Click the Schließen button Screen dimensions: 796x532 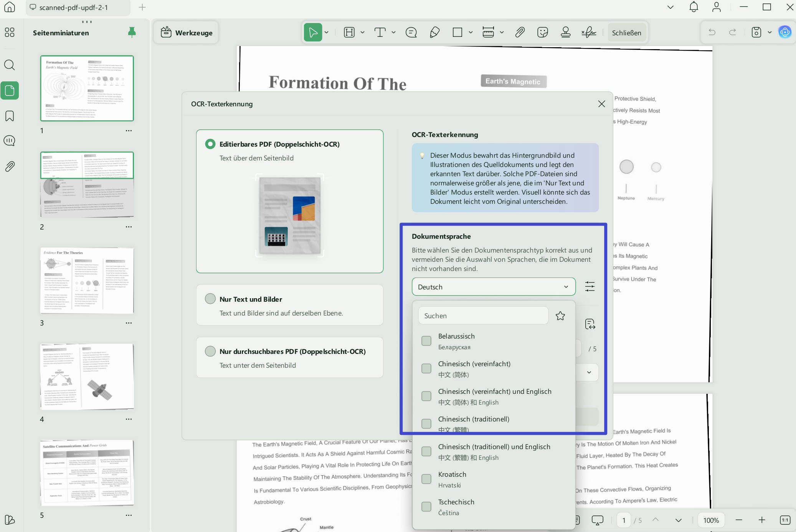626,33
